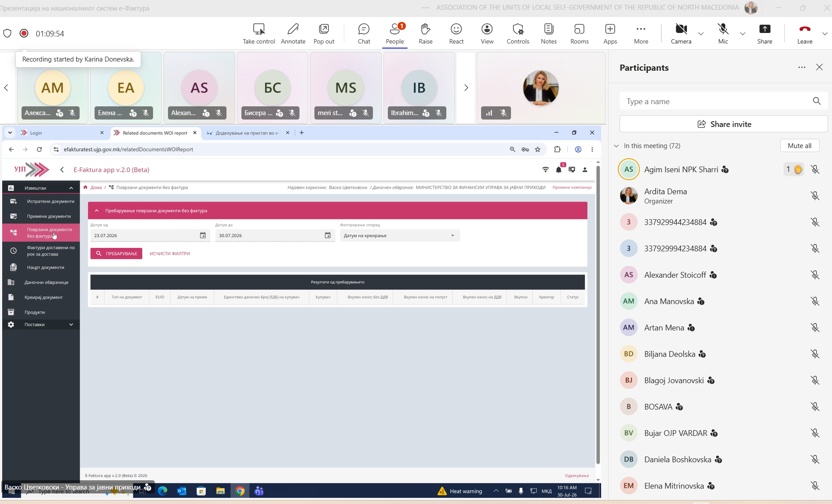The image size is (832, 504).
Task: Toggle Bujar OJP VARDAR's microphone icon
Action: (815, 433)
